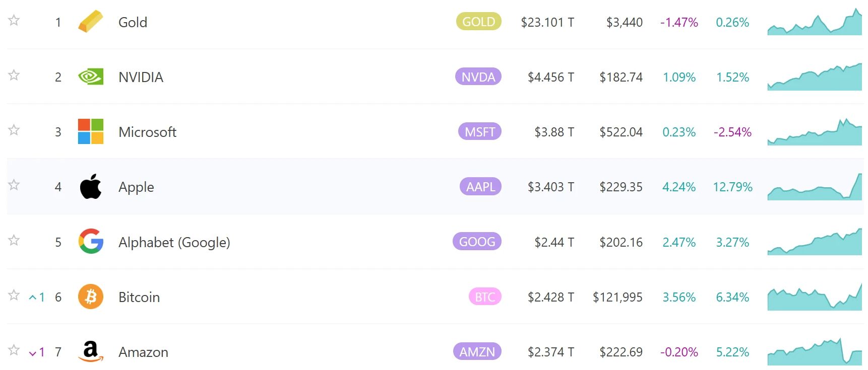Viewport: 868px width, 370px height.
Task: Click the Microsoft logo icon
Action: click(x=91, y=132)
